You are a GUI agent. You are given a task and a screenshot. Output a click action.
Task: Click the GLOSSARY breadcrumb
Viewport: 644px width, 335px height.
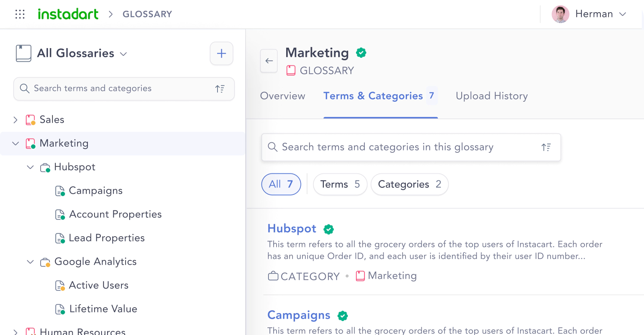(147, 14)
